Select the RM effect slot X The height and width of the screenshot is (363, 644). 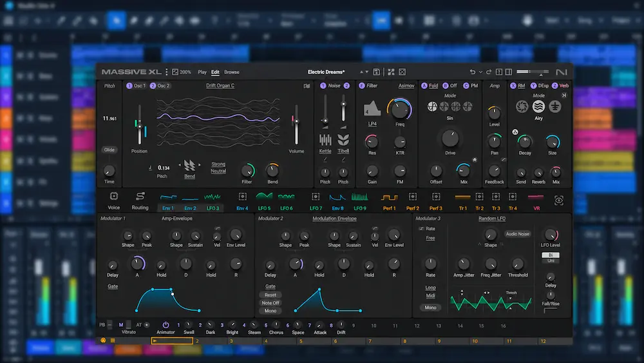click(x=518, y=86)
